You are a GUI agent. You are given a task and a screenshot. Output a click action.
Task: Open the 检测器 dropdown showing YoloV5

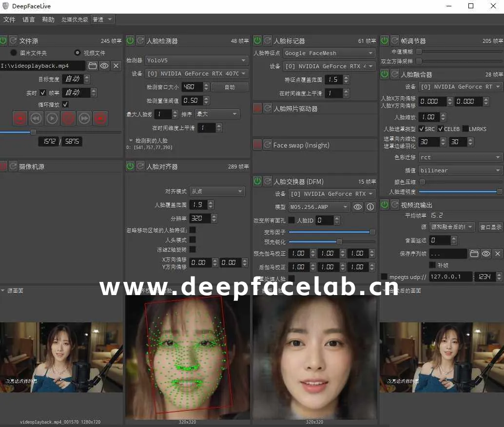click(x=196, y=60)
